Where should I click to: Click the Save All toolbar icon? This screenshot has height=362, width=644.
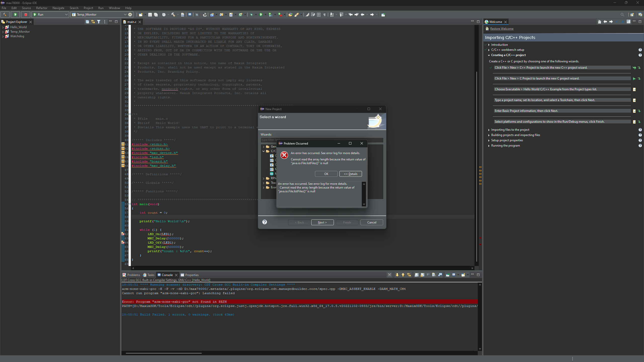tap(156, 14)
